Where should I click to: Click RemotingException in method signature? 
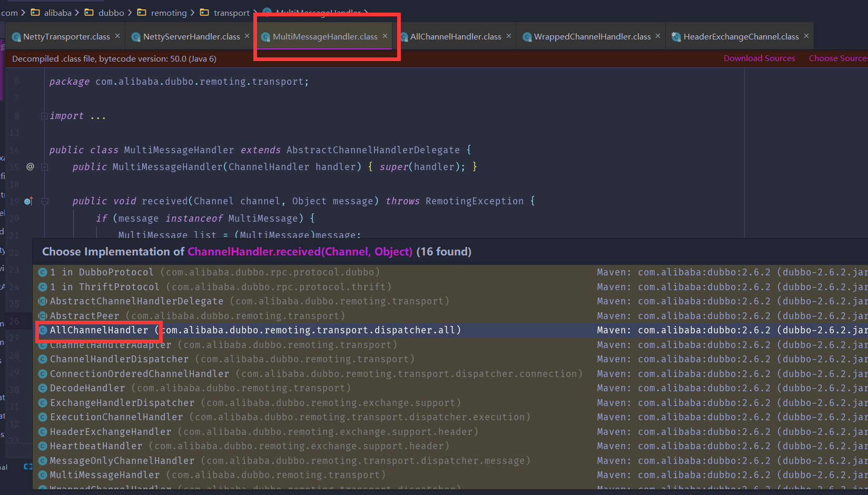[x=475, y=201]
